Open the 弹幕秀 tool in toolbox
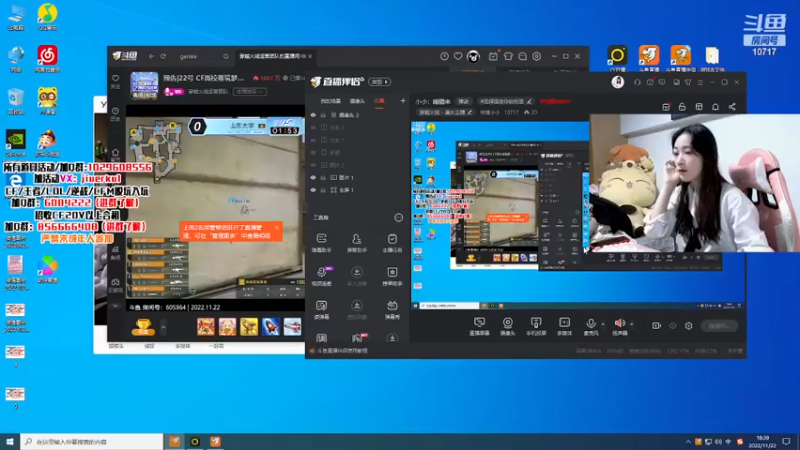Viewport: 800px width, 450px height. click(392, 309)
